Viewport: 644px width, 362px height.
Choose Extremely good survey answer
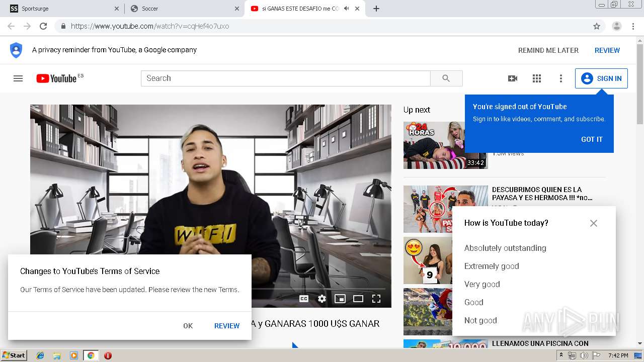tap(492, 266)
